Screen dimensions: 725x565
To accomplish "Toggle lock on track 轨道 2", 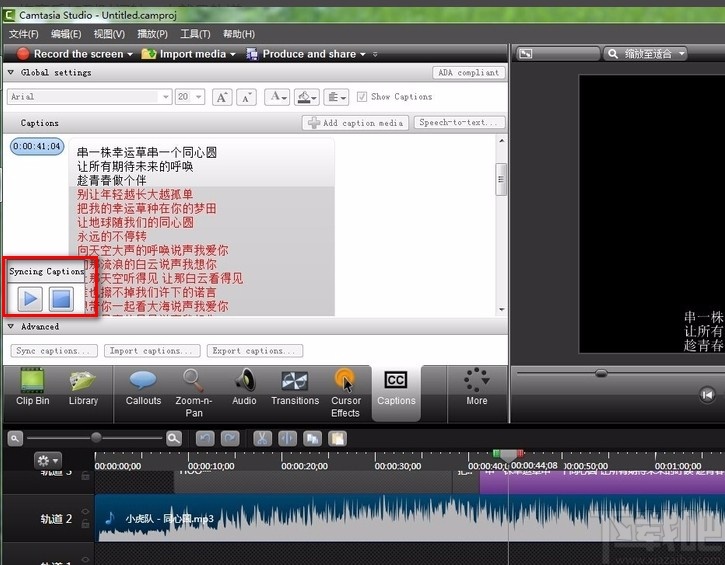I will point(86,524).
